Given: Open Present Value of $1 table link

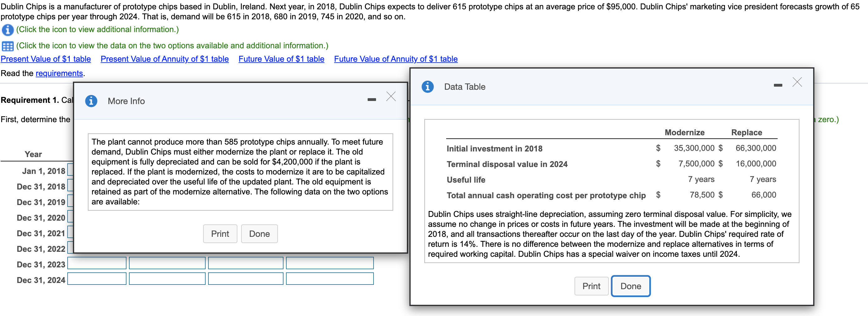Looking at the screenshot, I should click(46, 59).
